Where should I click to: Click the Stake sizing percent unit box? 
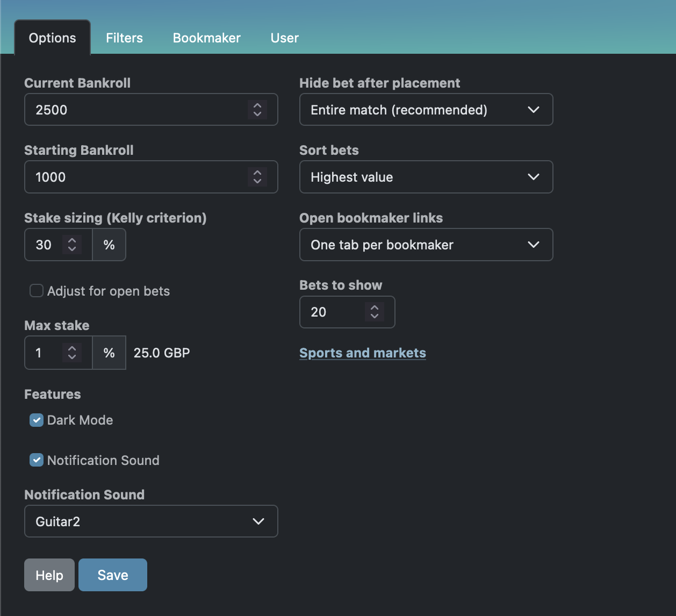109,245
